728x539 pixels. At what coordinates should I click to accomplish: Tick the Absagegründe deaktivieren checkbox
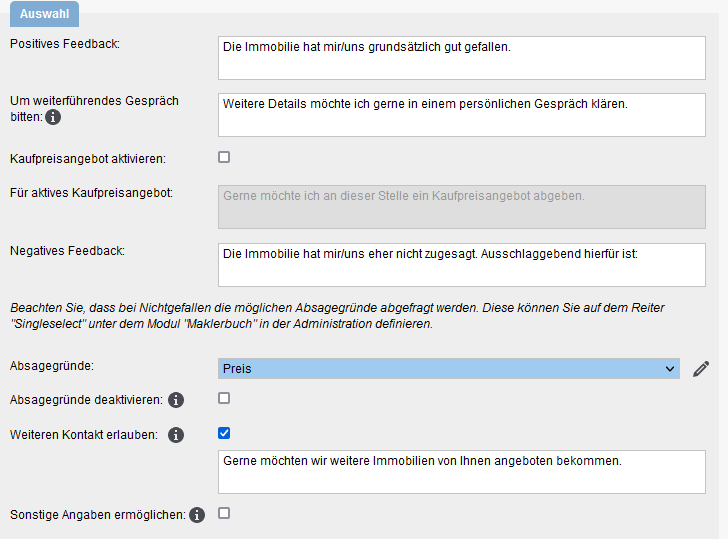click(224, 398)
